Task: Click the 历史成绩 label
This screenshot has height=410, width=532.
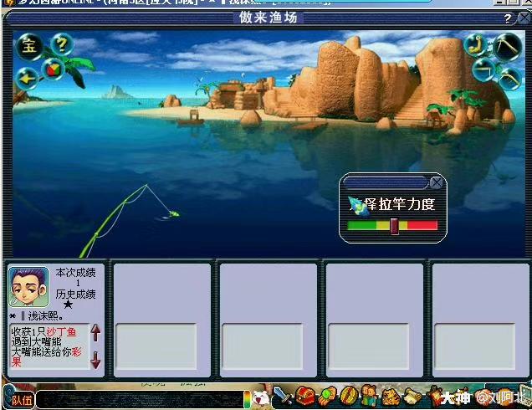Action: pos(75,295)
